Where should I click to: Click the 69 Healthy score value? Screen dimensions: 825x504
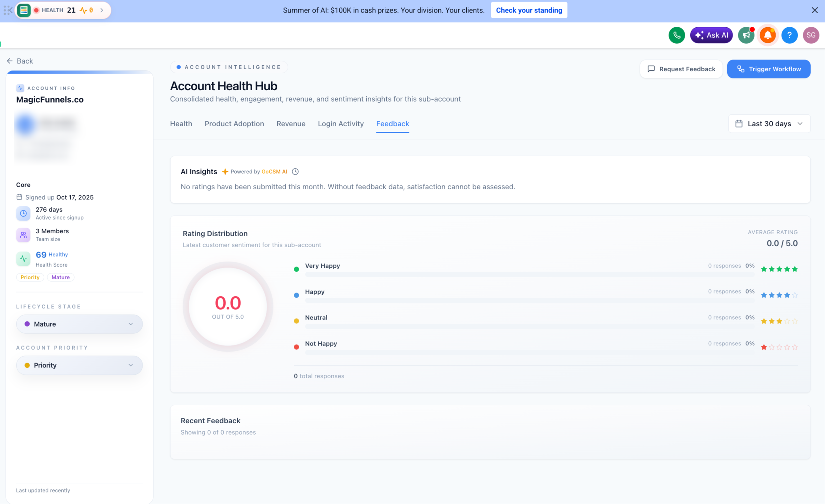coord(51,255)
